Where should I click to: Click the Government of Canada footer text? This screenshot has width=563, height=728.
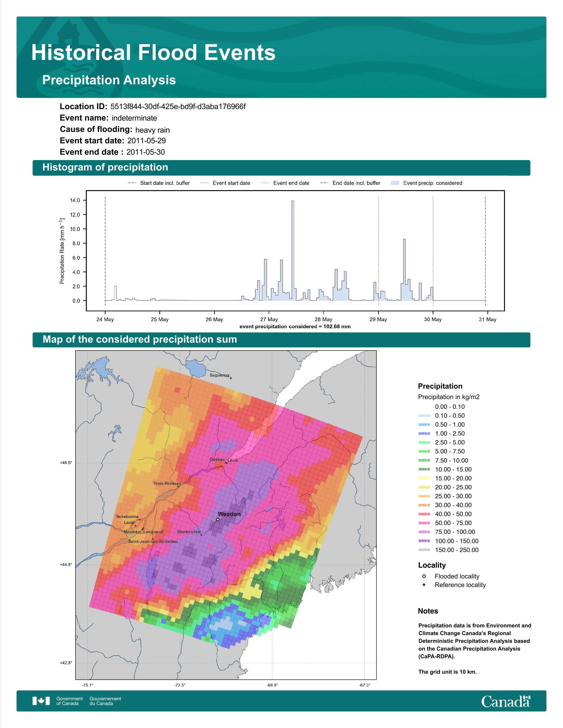[69, 701]
